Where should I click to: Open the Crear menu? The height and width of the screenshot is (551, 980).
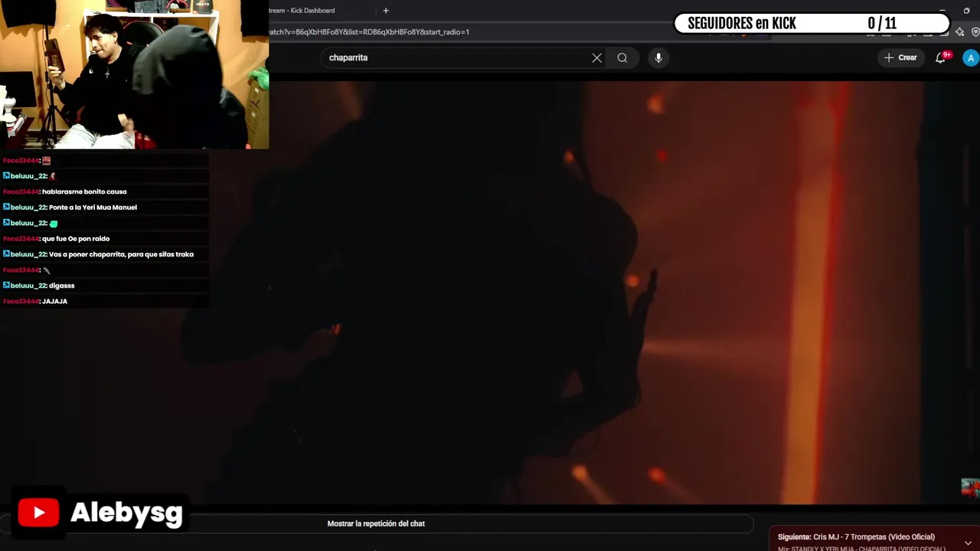[900, 57]
